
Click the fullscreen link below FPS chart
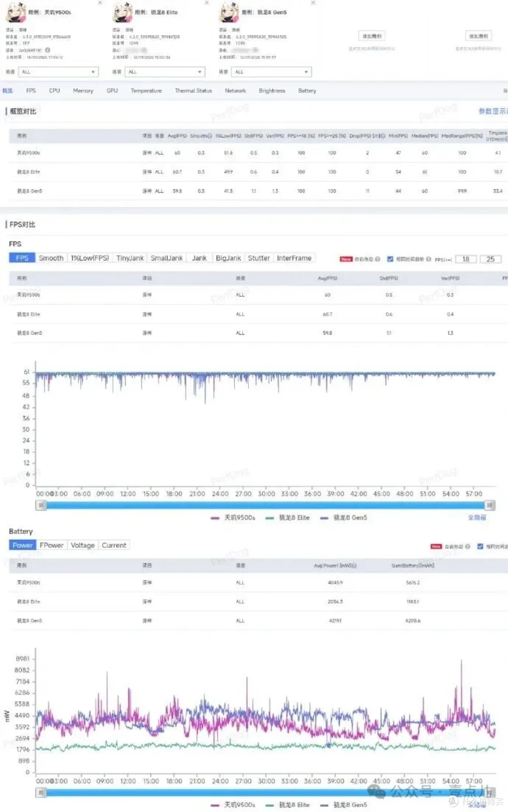477,517
